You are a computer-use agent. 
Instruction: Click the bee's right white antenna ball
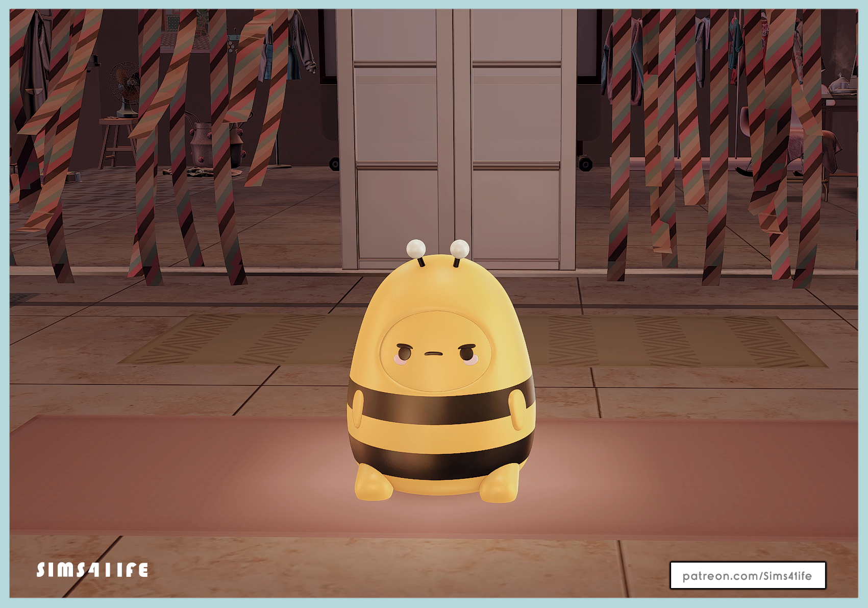point(459,249)
